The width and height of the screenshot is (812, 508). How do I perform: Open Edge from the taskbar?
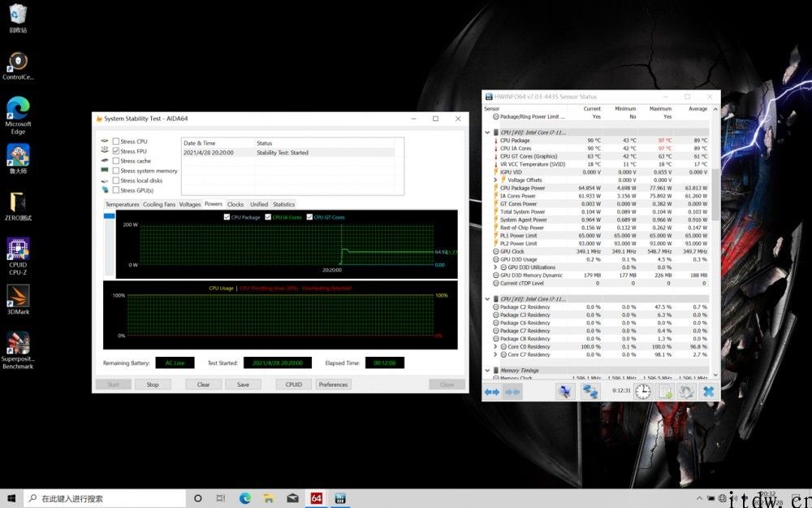point(245,498)
